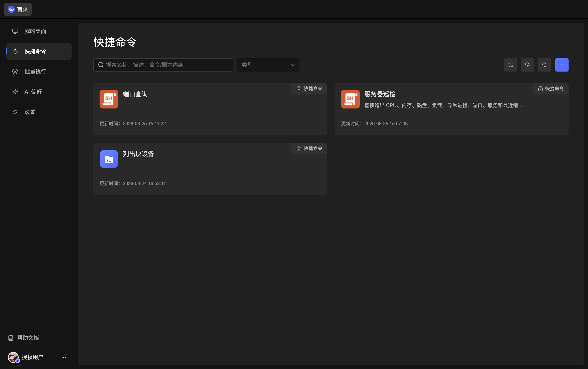This screenshot has width=588, height=369.
Task: Click the blue plus add button
Action: (562, 65)
